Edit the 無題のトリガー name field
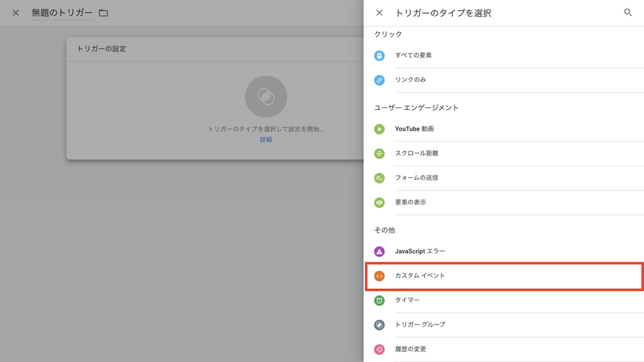644x362 pixels. point(62,13)
